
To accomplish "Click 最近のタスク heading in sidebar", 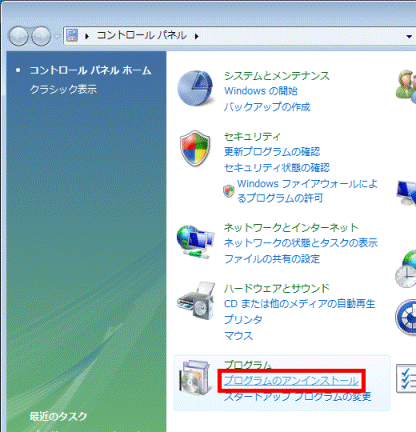I will [58, 416].
